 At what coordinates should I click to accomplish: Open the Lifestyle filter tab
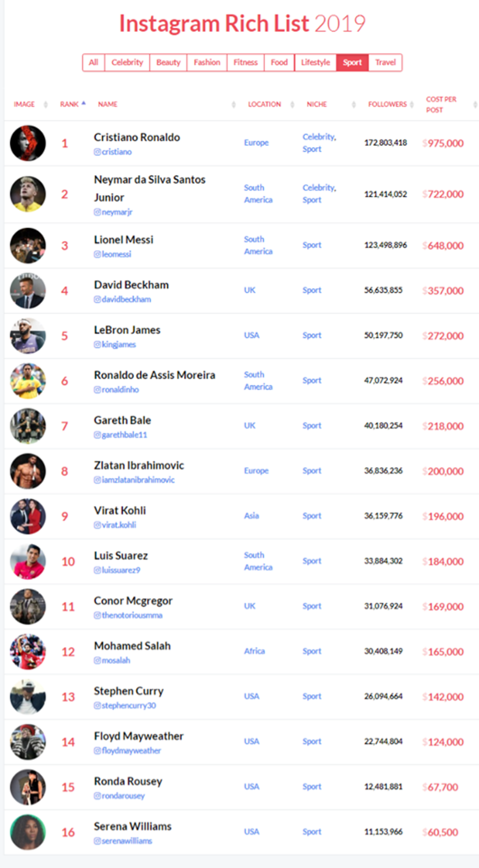315,63
